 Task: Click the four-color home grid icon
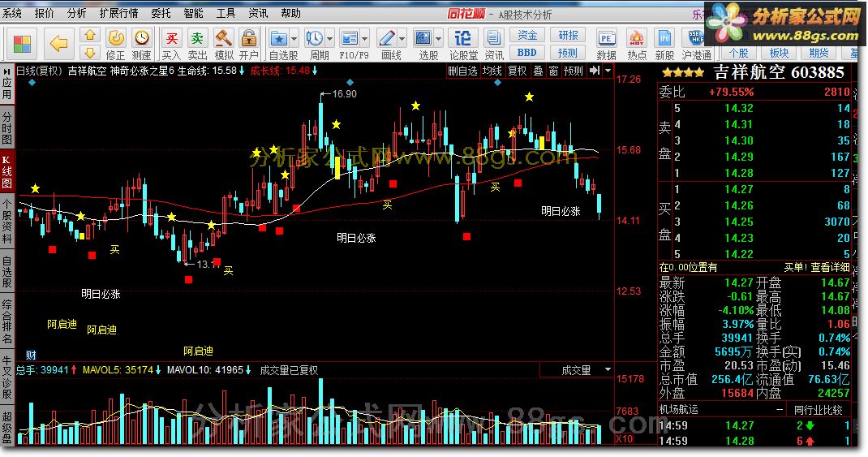(x=23, y=44)
